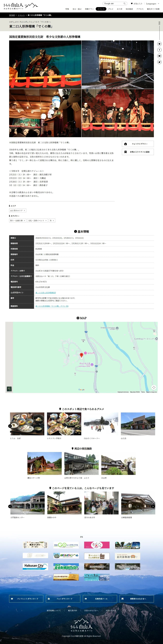Image resolution: width=163 pixels, height=644 pixels.
Task: Open 白峰温泉総湯 thumbnail
Action: tap(138, 503)
